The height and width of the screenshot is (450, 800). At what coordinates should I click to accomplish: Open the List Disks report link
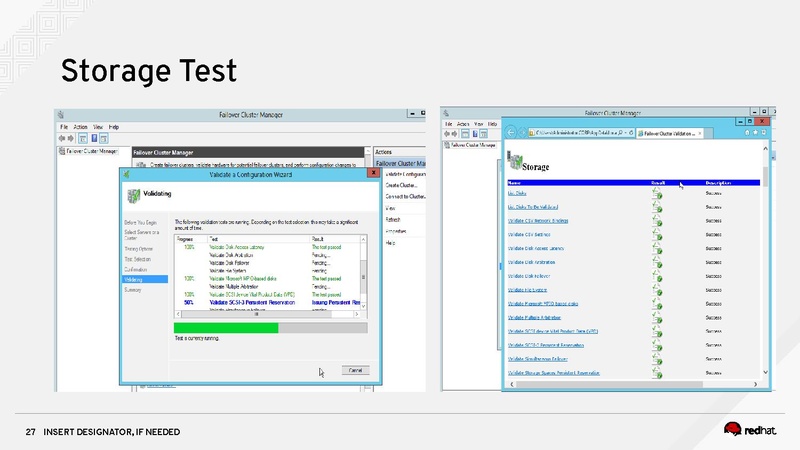tap(517, 193)
